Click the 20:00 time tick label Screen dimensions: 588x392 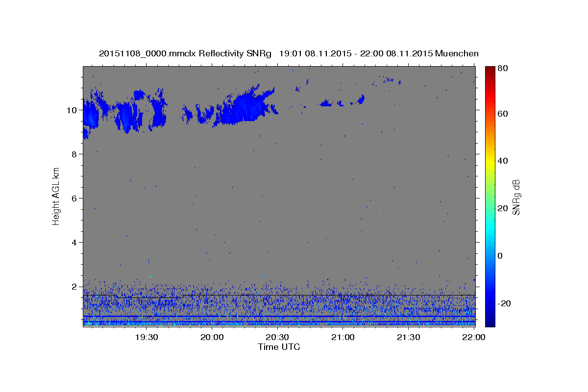212,337
